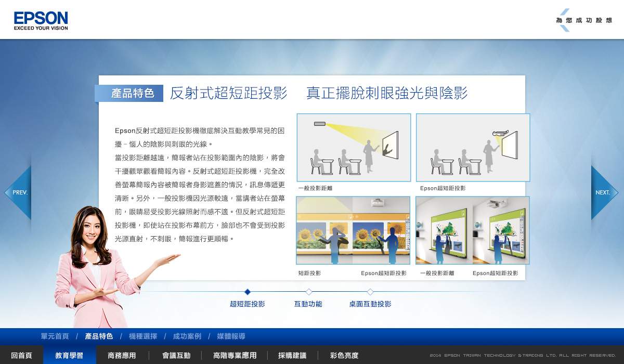Click the EPSON logo

tap(41, 21)
